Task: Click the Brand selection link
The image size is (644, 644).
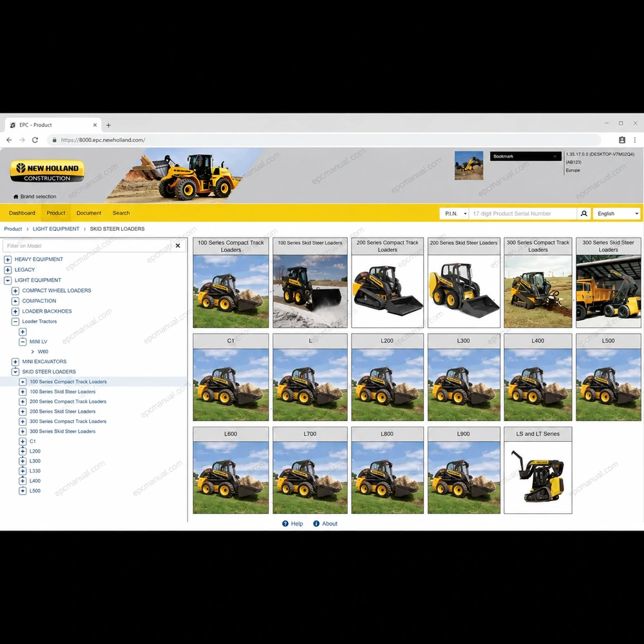Action: pyautogui.click(x=38, y=196)
